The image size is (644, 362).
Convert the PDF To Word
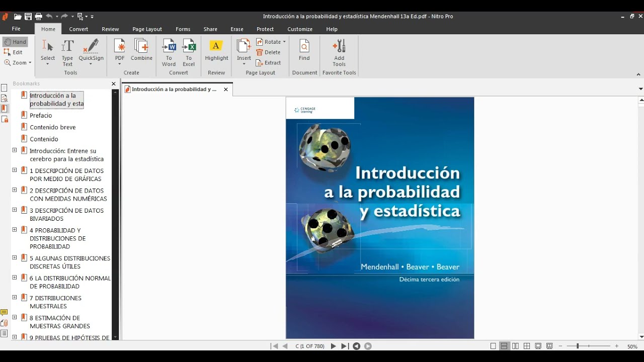coord(169,52)
